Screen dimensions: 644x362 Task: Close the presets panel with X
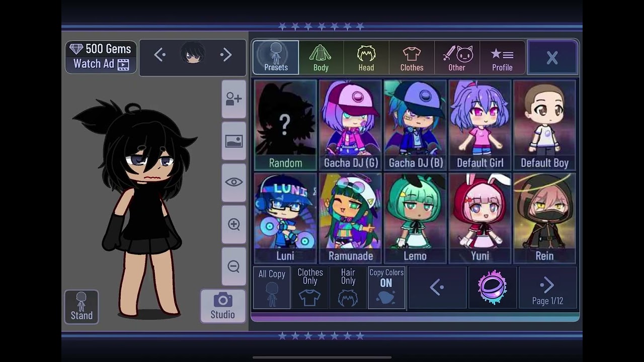tap(552, 57)
